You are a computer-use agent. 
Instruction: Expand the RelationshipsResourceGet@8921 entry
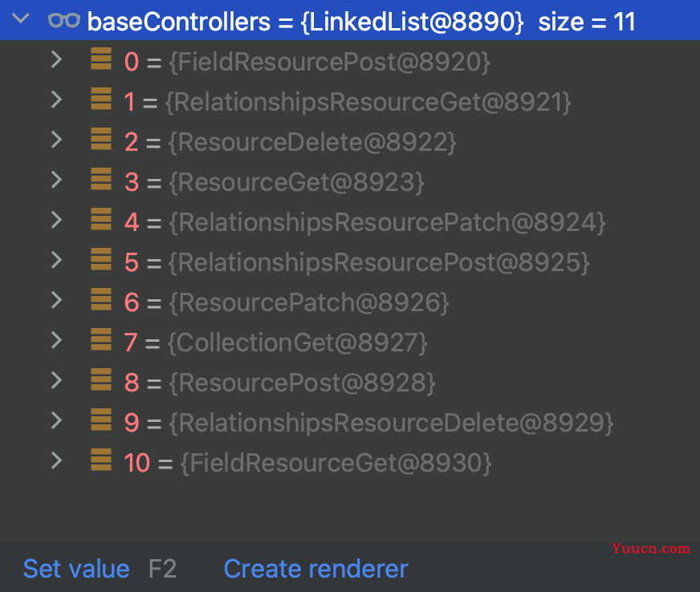pos(56,99)
